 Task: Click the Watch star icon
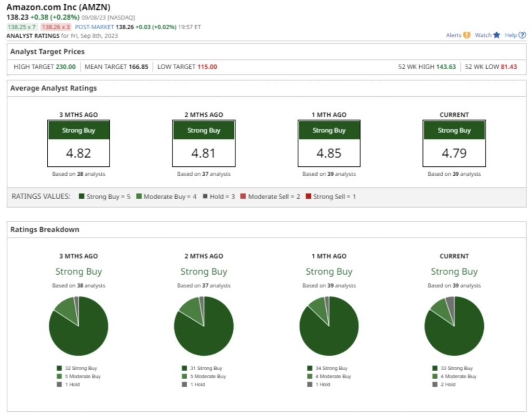point(497,35)
